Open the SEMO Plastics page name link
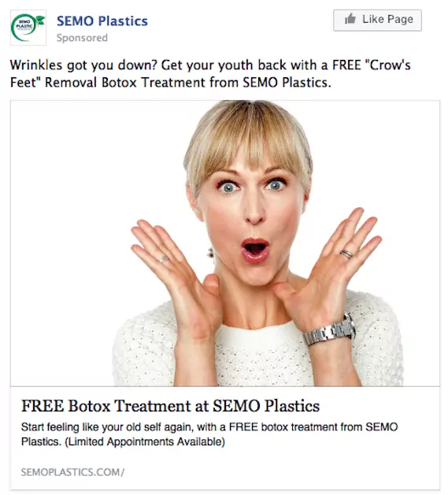This screenshot has width=448, height=495. (102, 21)
